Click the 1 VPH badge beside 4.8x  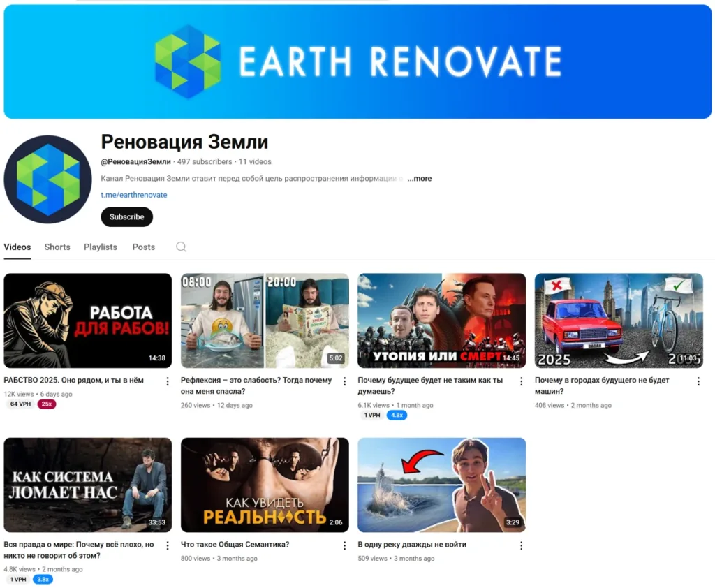(x=372, y=415)
